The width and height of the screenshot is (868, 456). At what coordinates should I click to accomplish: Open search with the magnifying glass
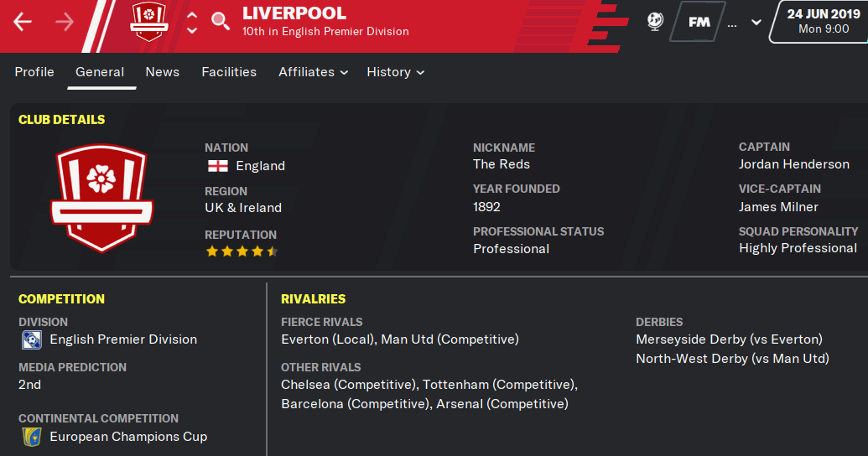coord(221,22)
